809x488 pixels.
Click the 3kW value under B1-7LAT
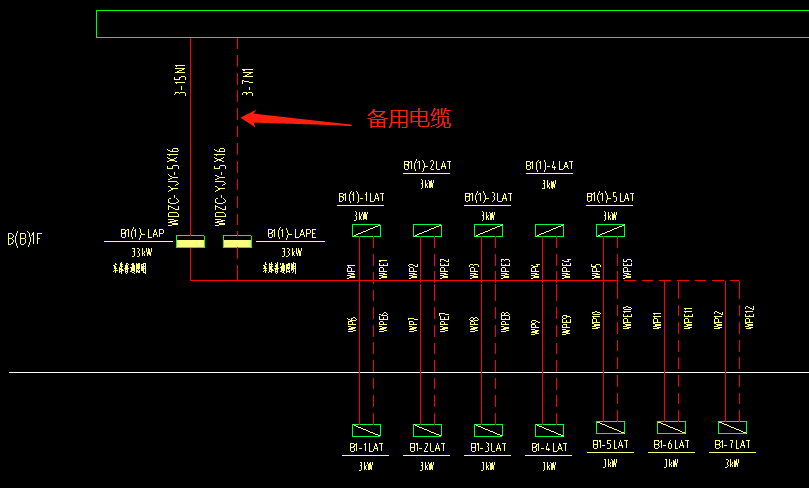point(732,464)
